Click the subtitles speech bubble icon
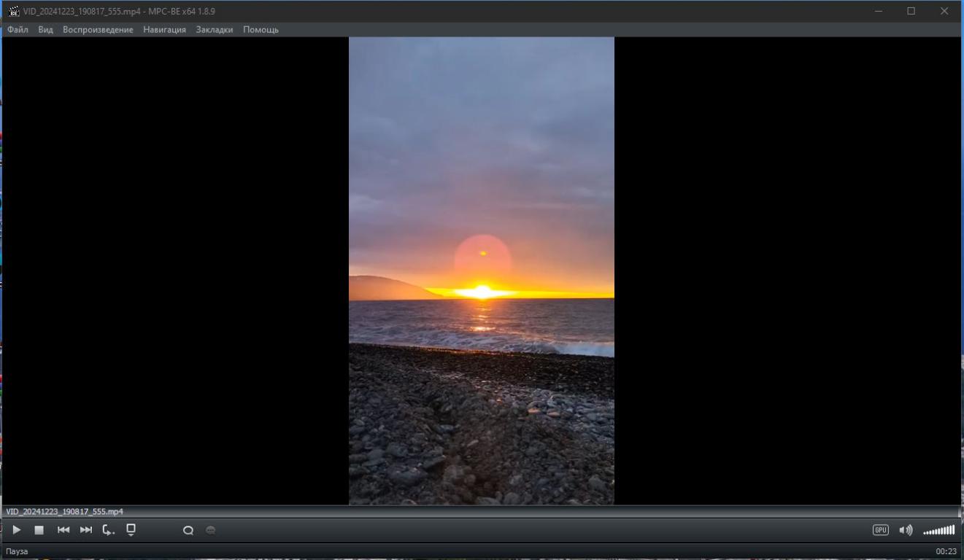 click(211, 531)
